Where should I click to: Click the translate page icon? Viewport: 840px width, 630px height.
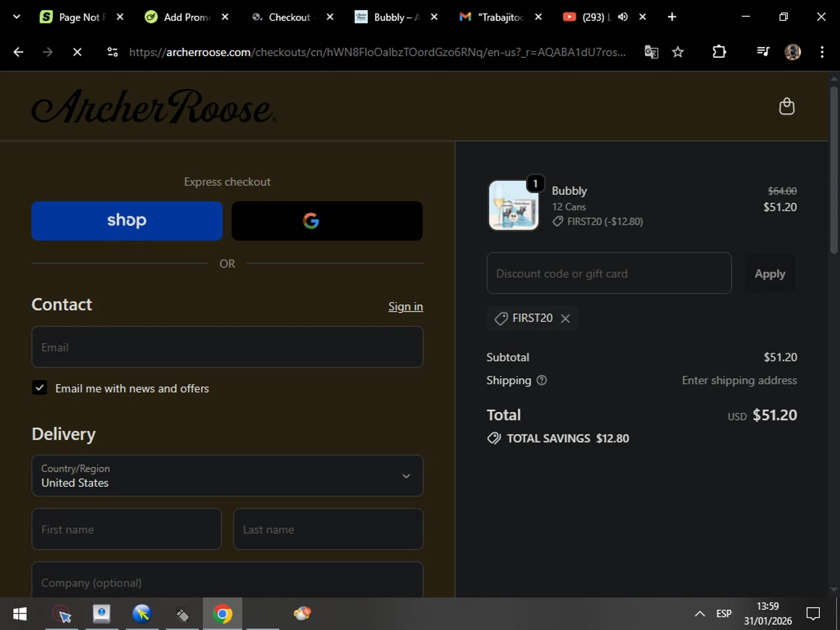[x=651, y=52]
